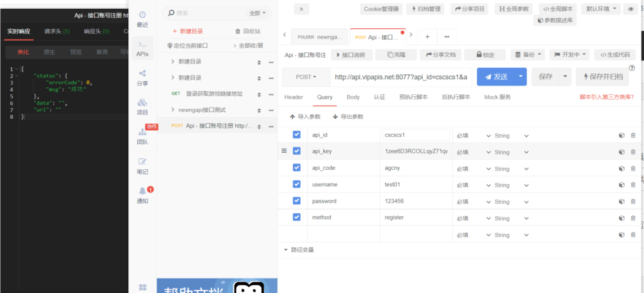Screen dimensions: 644x293
Task: Click the api_id value field cscscs1
Action: click(416, 135)
